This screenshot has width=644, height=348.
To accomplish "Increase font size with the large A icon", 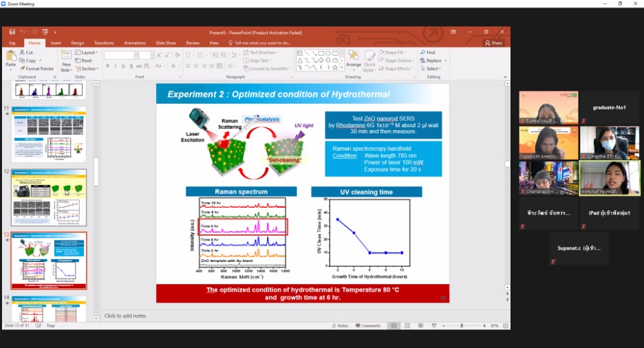I will [160, 55].
